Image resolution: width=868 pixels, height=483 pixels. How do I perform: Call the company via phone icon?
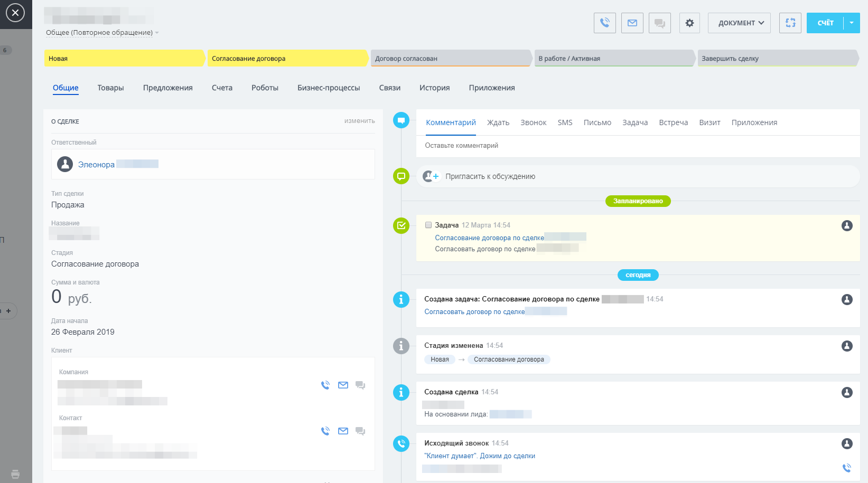[x=325, y=385]
